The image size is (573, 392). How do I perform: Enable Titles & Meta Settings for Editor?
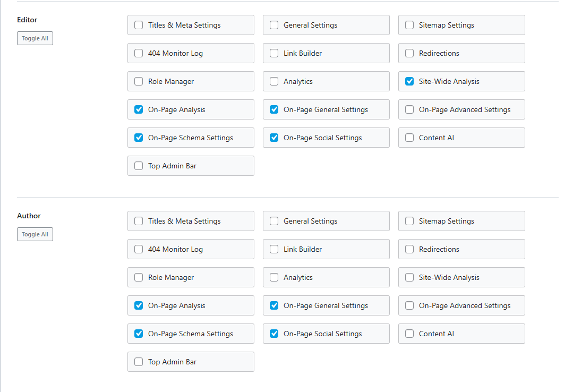pyautogui.click(x=139, y=25)
